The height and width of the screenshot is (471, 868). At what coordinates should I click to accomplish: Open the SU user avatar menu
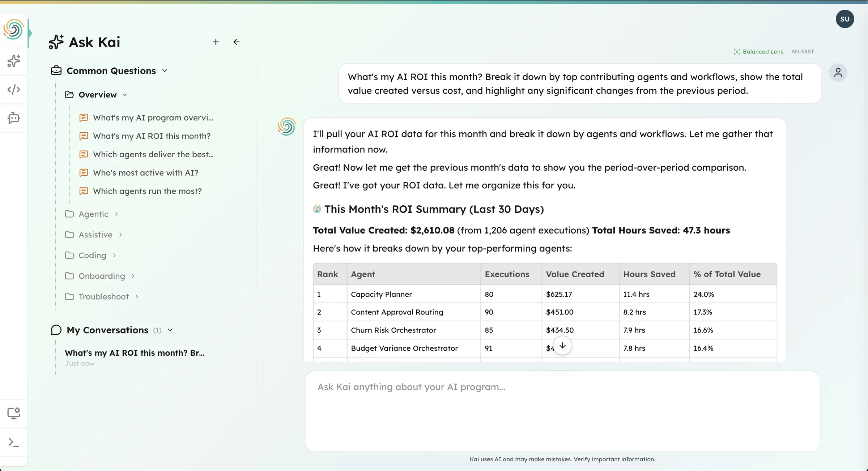click(x=844, y=19)
